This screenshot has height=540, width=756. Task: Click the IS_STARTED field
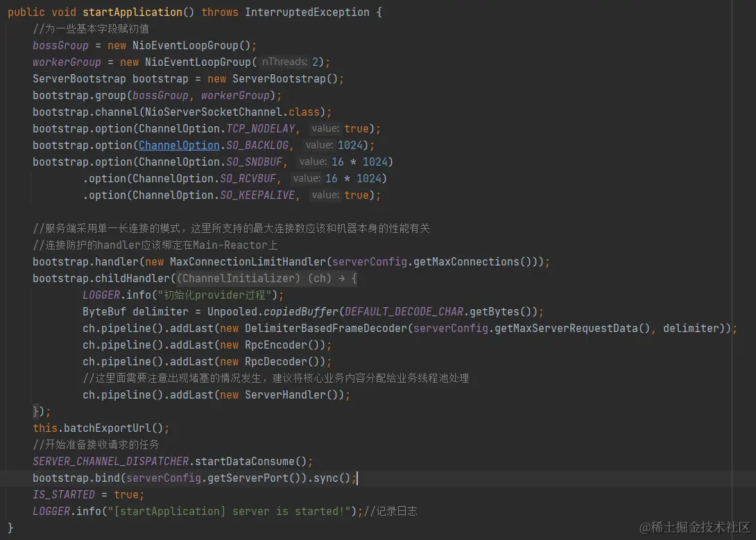coord(64,494)
